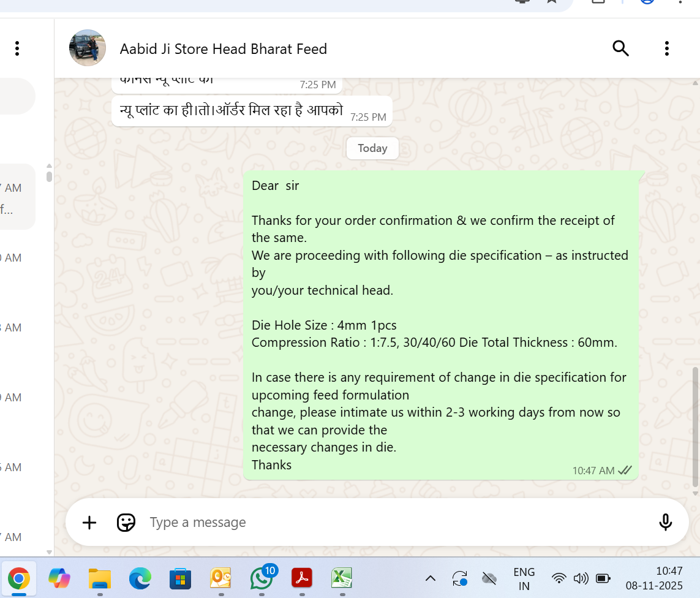This screenshot has height=598, width=700.
Task: Click the Today date label
Action: (x=372, y=148)
